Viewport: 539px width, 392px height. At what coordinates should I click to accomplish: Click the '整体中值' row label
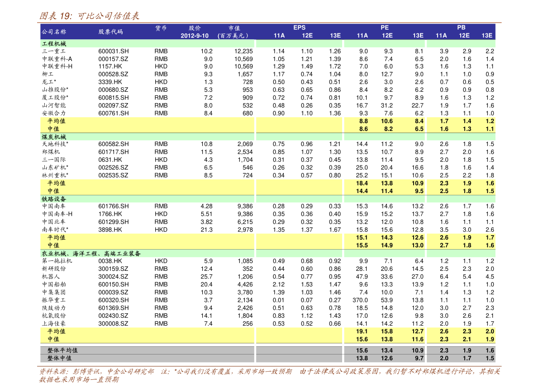[59, 359]
